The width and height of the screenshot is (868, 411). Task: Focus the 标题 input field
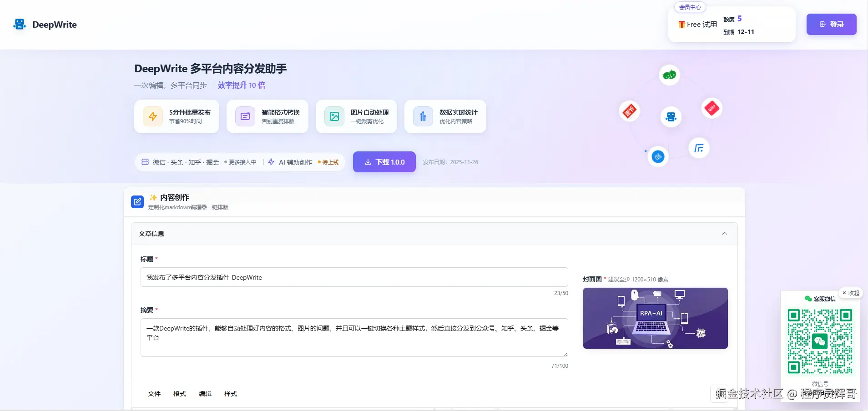pos(354,277)
